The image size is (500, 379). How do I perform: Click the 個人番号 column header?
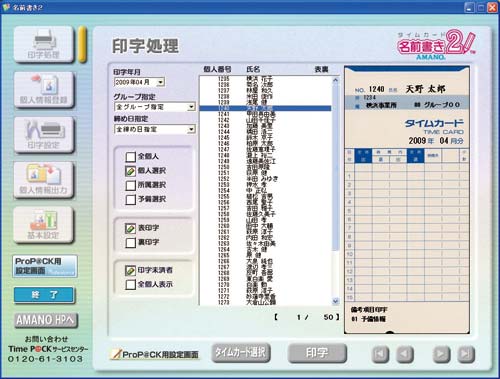217,69
